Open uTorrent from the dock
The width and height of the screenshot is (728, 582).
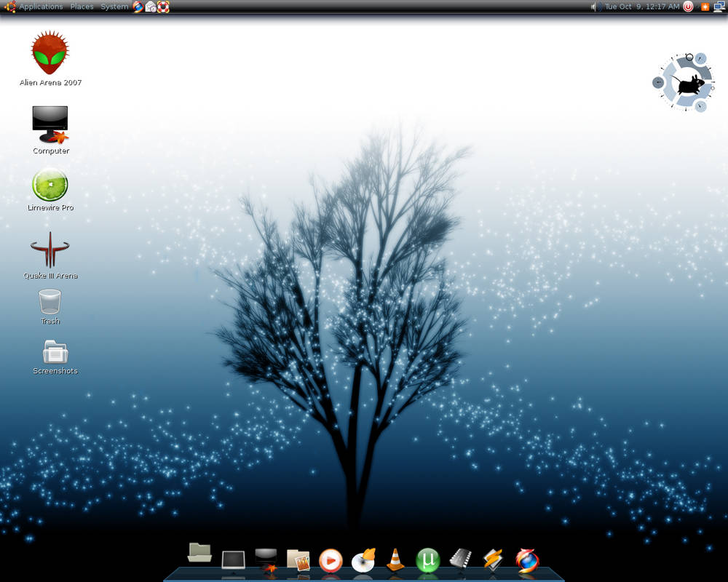pyautogui.click(x=427, y=560)
